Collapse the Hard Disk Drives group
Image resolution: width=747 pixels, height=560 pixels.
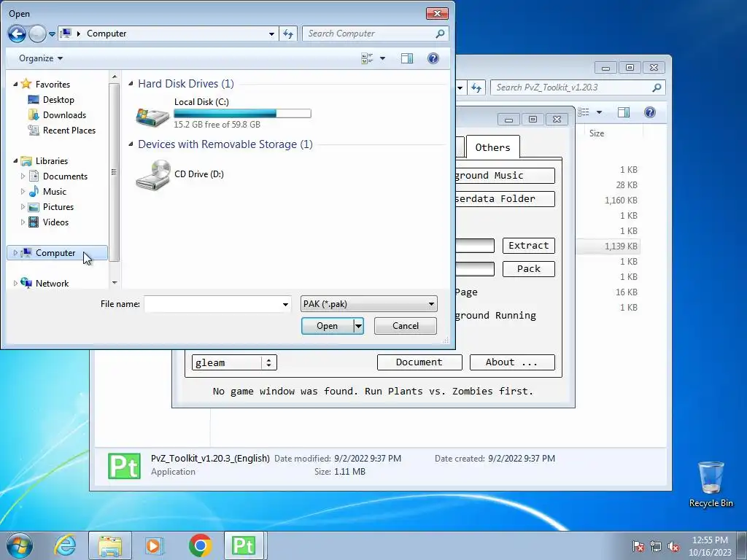click(131, 84)
